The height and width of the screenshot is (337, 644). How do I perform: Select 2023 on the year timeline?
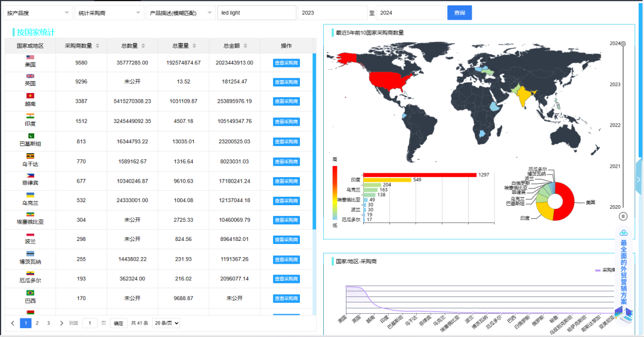(615, 84)
